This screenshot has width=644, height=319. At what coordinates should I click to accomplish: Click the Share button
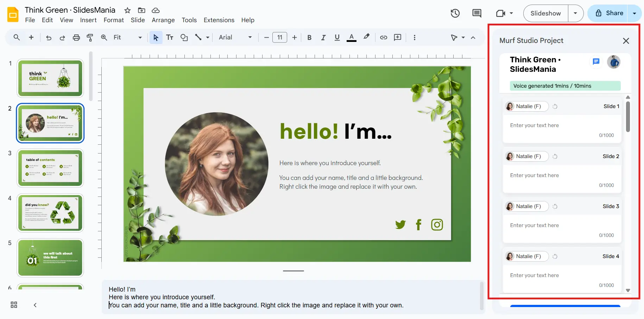tap(609, 13)
